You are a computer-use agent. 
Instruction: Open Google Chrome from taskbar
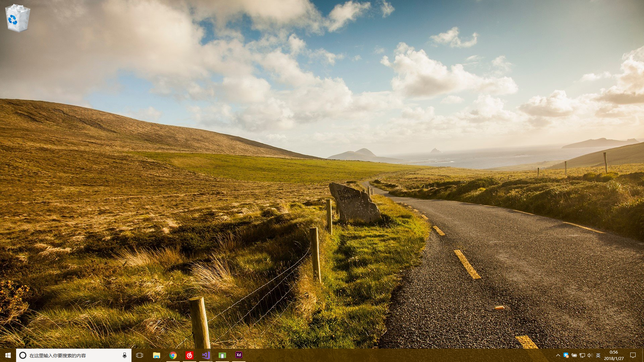point(173,355)
